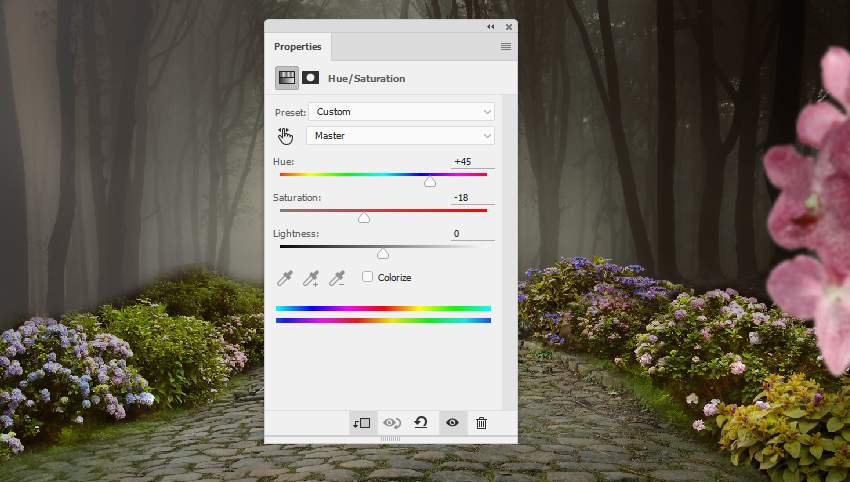Click the Hue value field +45

[473, 162]
